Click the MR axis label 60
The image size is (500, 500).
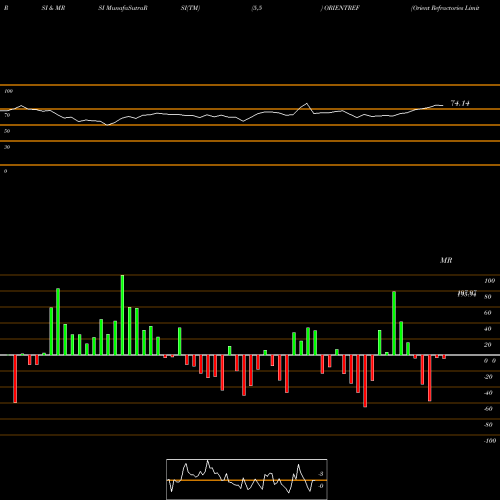tap(487, 313)
